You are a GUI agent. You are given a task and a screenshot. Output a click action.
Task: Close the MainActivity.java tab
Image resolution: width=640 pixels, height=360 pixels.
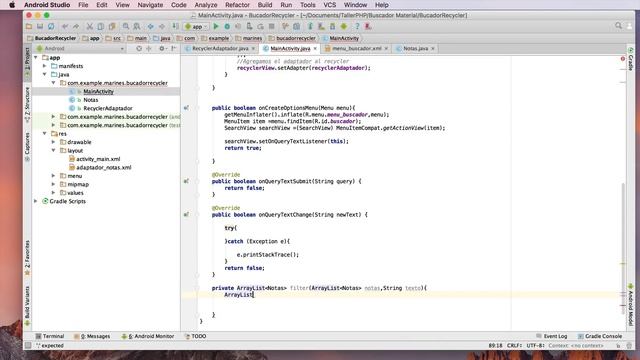(x=315, y=49)
